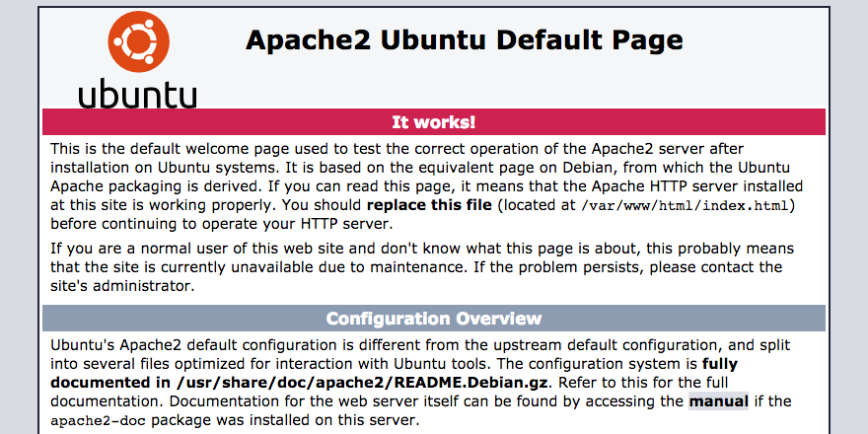
Task: Click the orange Ubuntu circle logo
Action: point(137,41)
